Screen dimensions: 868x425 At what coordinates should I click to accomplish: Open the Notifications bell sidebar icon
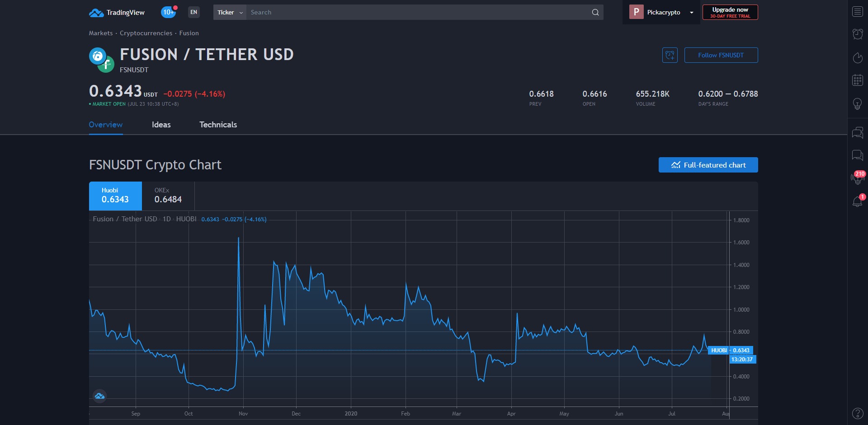(858, 201)
